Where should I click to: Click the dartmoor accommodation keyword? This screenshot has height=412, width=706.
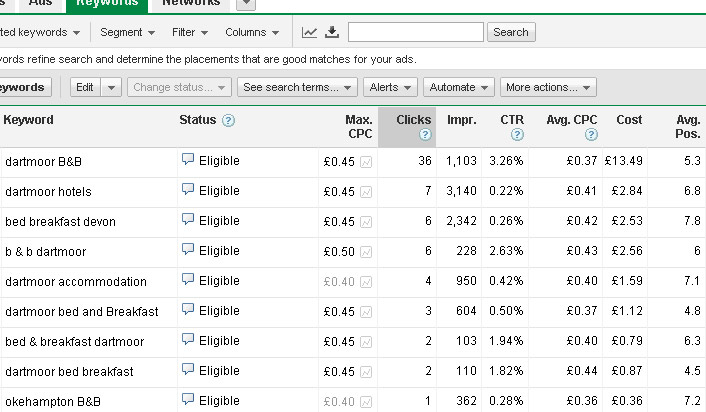76,282
